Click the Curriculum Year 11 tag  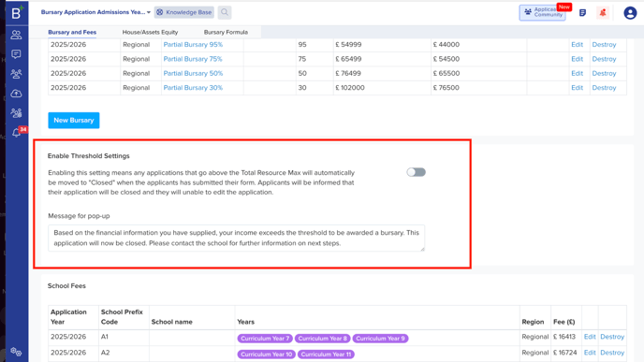coord(326,355)
